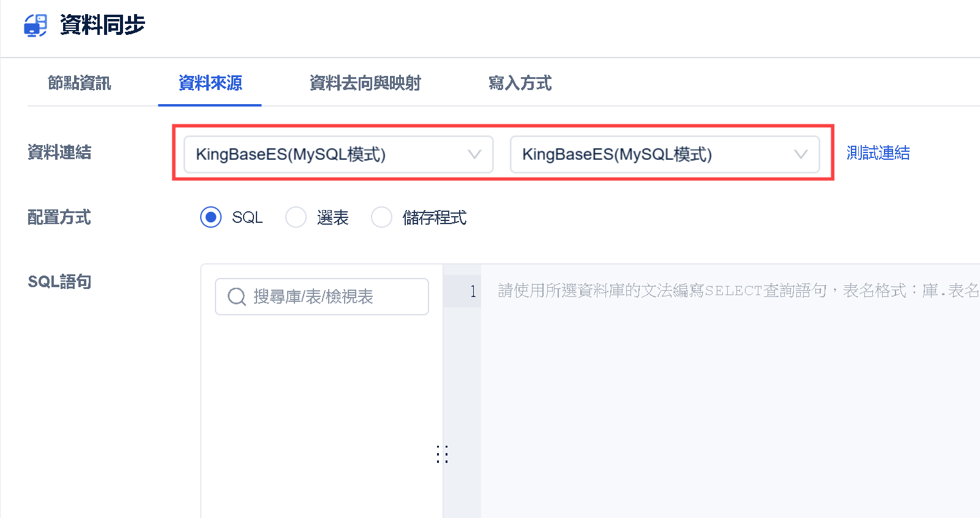Select the SQL radio option
The image size is (980, 518).
click(211, 217)
